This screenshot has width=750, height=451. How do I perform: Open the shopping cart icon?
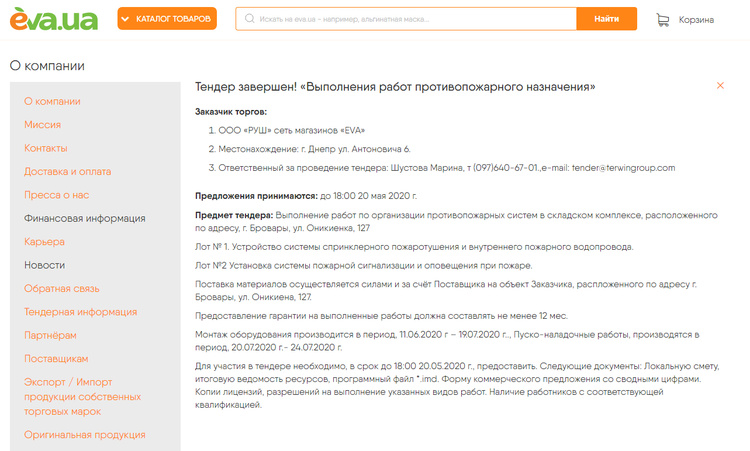tap(662, 20)
